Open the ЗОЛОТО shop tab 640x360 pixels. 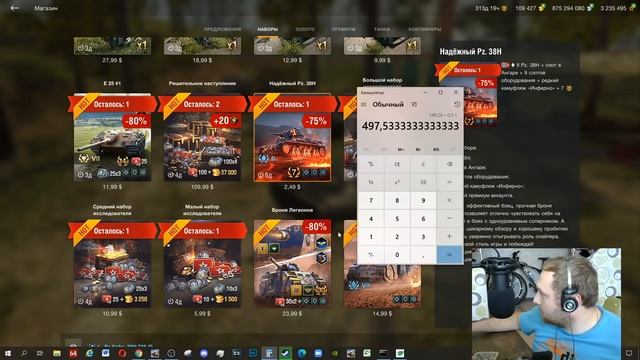305,29
